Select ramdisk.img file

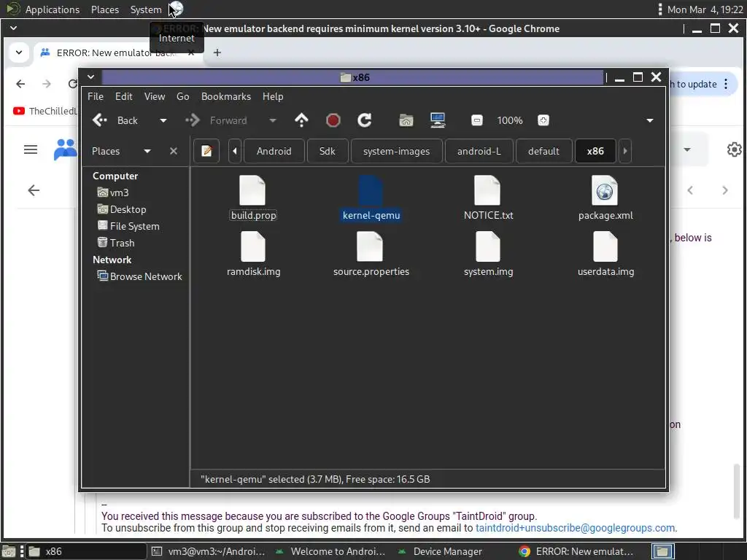(253, 254)
